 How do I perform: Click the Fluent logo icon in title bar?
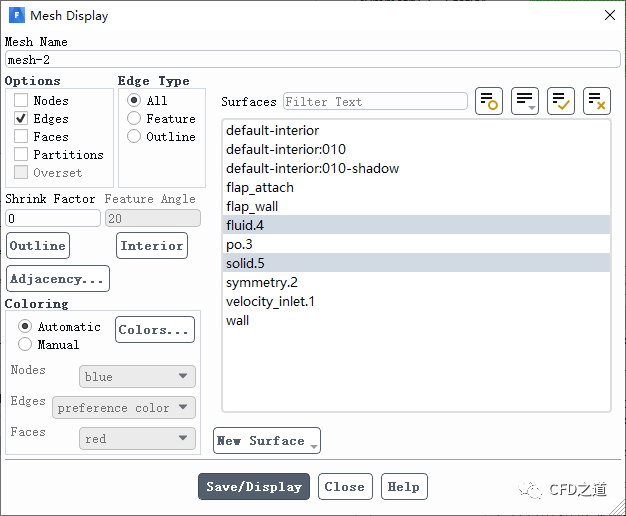tap(17, 16)
